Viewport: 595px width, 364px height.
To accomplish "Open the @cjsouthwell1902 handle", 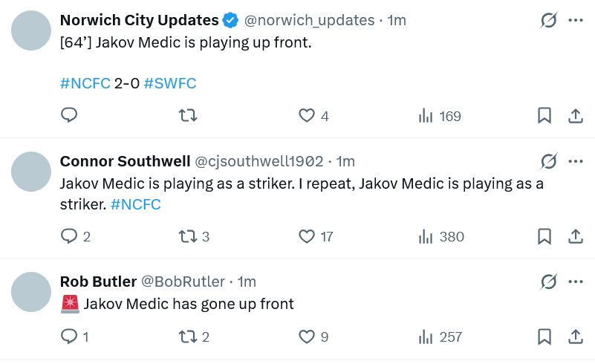I will (x=259, y=161).
